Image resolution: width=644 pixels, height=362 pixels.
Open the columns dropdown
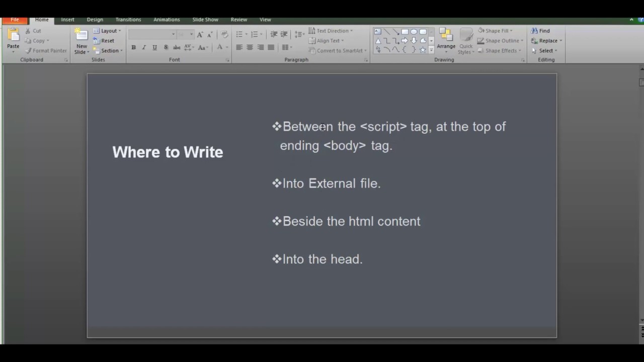[287, 47]
